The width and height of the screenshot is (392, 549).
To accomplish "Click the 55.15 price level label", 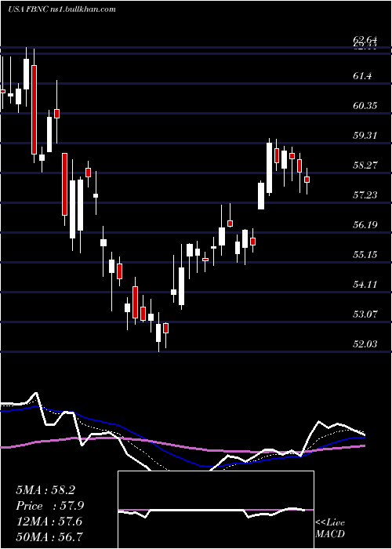I will [x=365, y=254].
